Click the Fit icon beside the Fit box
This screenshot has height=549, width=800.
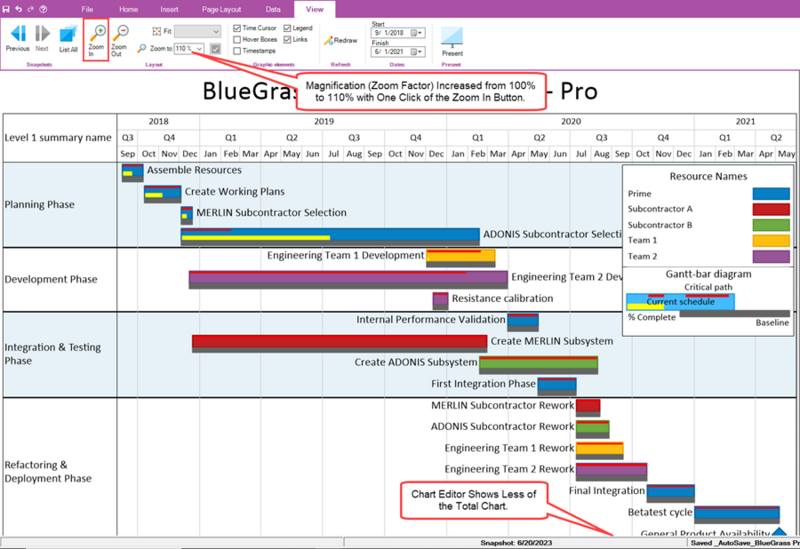157,32
